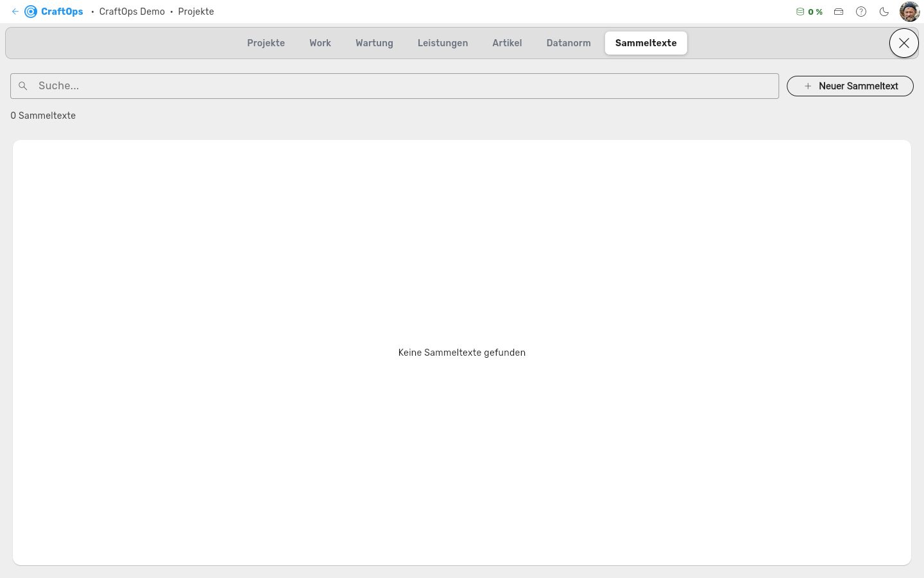This screenshot has width=924, height=578.
Task: Click the back arrow icon
Action: click(x=15, y=12)
